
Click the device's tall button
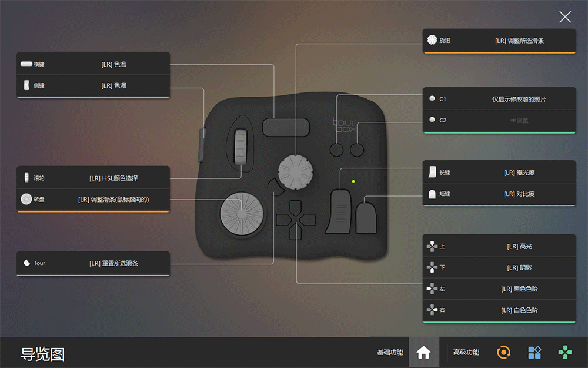tap(339, 211)
